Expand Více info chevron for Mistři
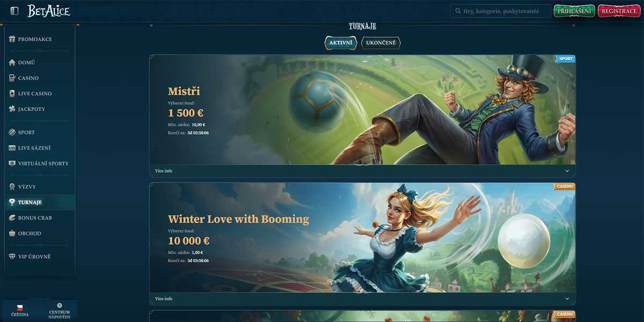 click(x=567, y=171)
